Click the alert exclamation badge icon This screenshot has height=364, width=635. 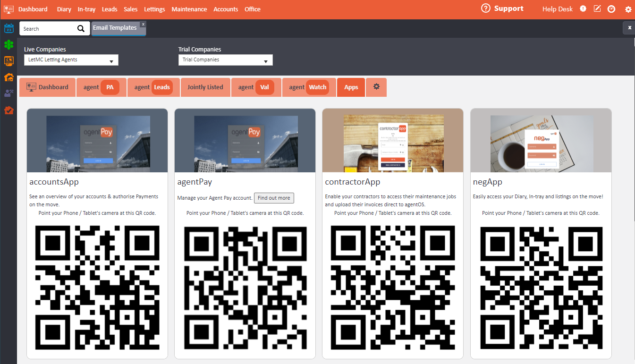click(x=583, y=9)
